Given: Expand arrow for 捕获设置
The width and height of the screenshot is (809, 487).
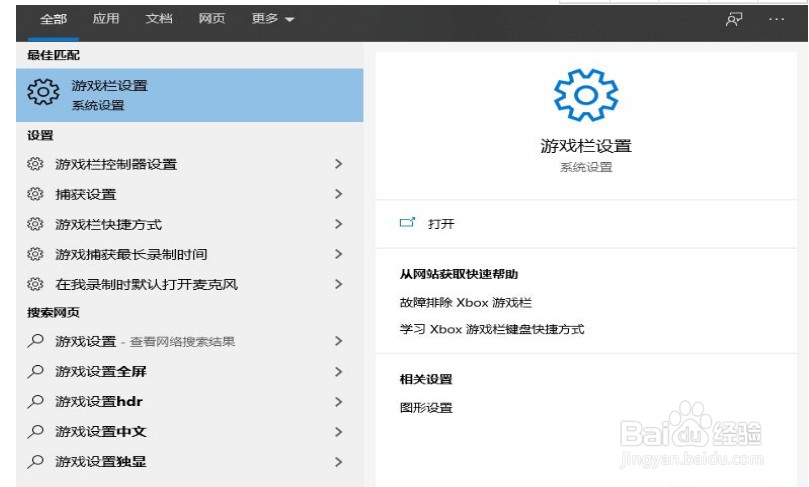Looking at the screenshot, I should point(338,194).
